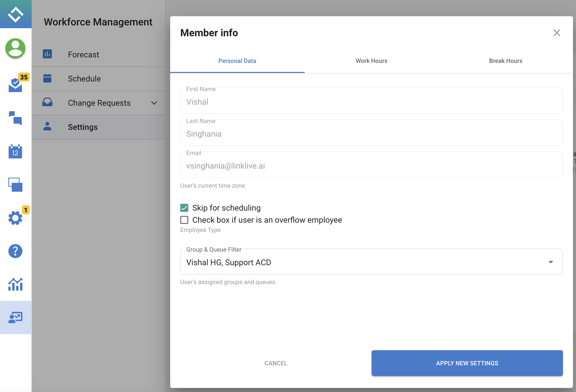Open the inbox icon with 35 badge
Image resolution: width=576 pixels, height=392 pixels.
(15, 85)
